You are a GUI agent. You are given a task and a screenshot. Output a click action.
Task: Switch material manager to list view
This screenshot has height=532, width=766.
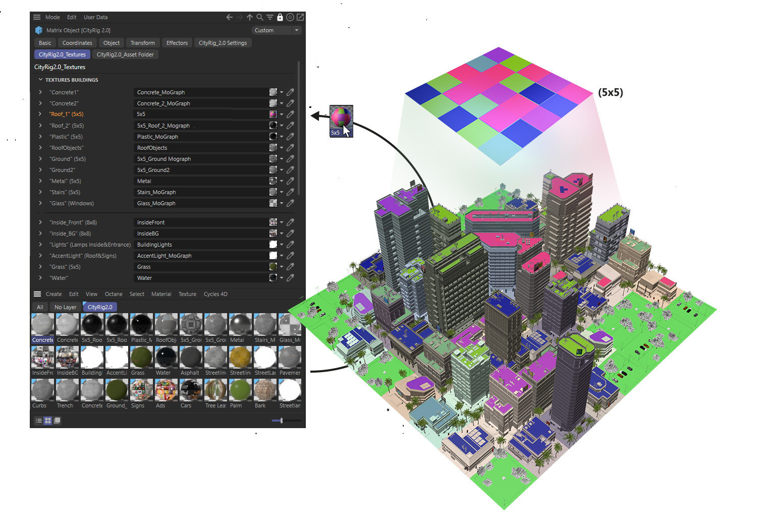[38, 421]
